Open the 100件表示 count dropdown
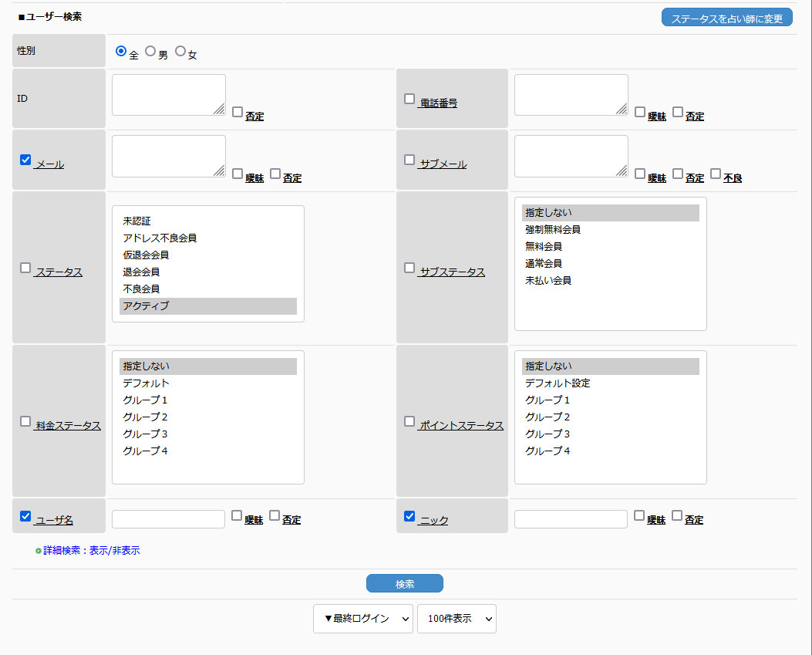 (x=456, y=619)
